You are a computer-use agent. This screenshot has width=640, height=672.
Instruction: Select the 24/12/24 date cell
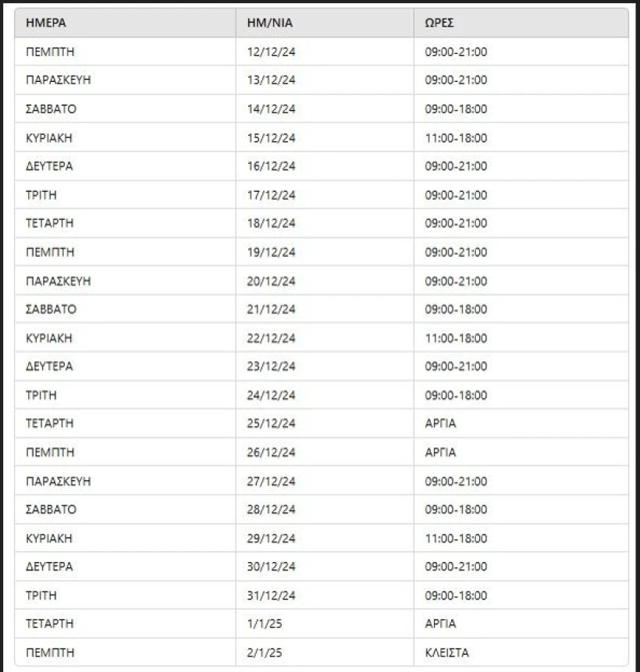coord(272,396)
